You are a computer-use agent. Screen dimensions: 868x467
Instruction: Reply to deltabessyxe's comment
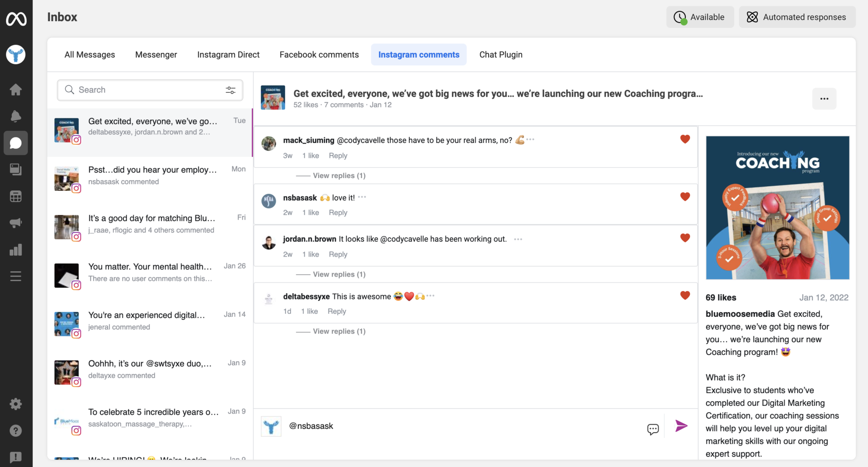[x=337, y=311]
